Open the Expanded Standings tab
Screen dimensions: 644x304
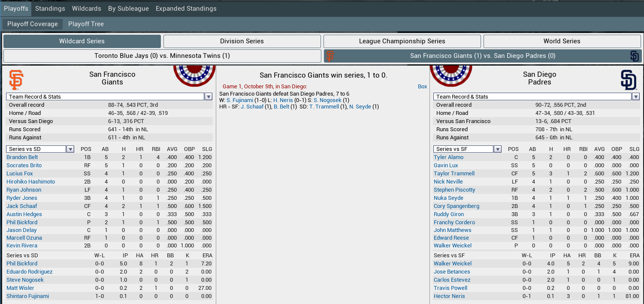186,9
